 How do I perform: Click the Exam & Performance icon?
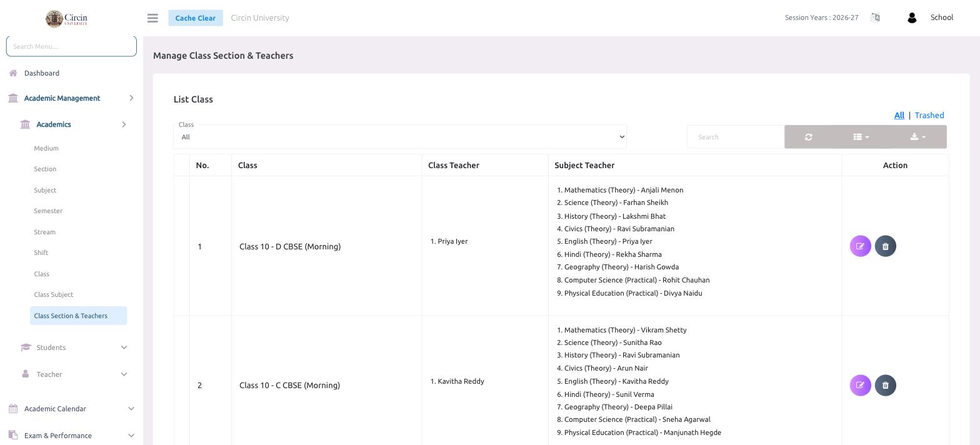13,436
